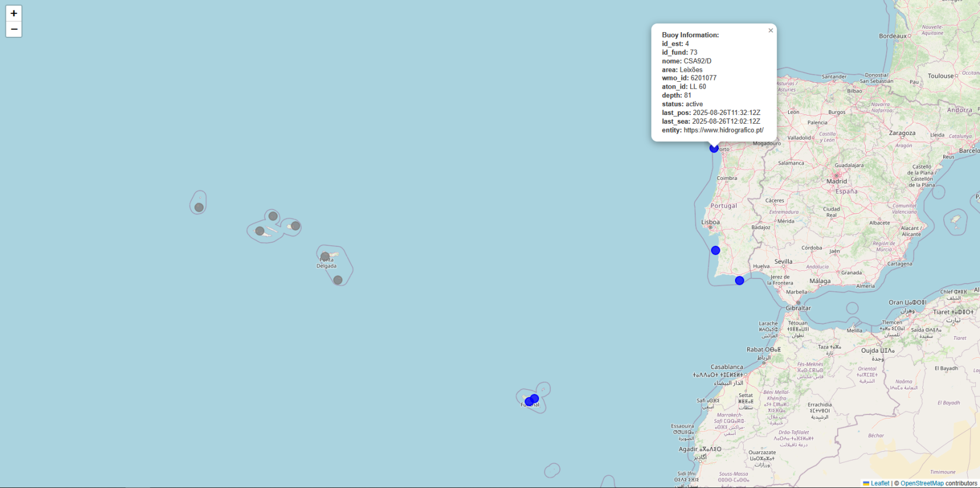The height and width of the screenshot is (488, 980).
Task: Select the blue buoy marker west of Huelva
Action: (x=740, y=281)
